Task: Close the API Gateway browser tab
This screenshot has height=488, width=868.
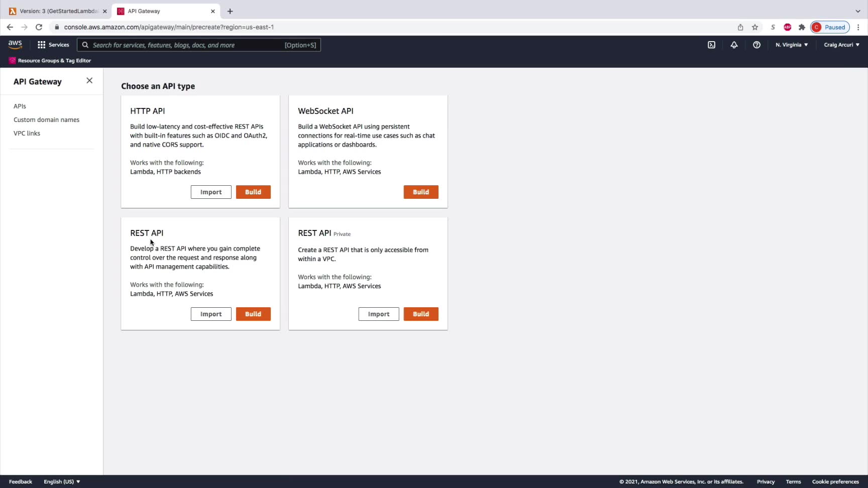Action: pos(213,11)
